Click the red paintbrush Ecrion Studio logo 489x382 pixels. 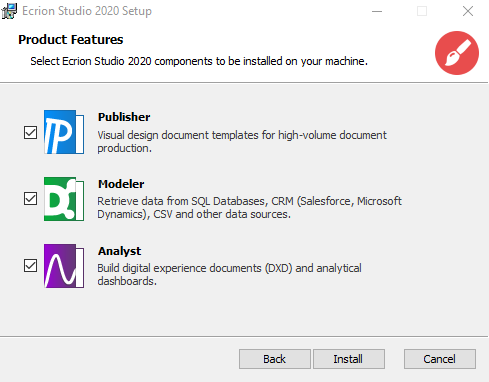point(457,53)
